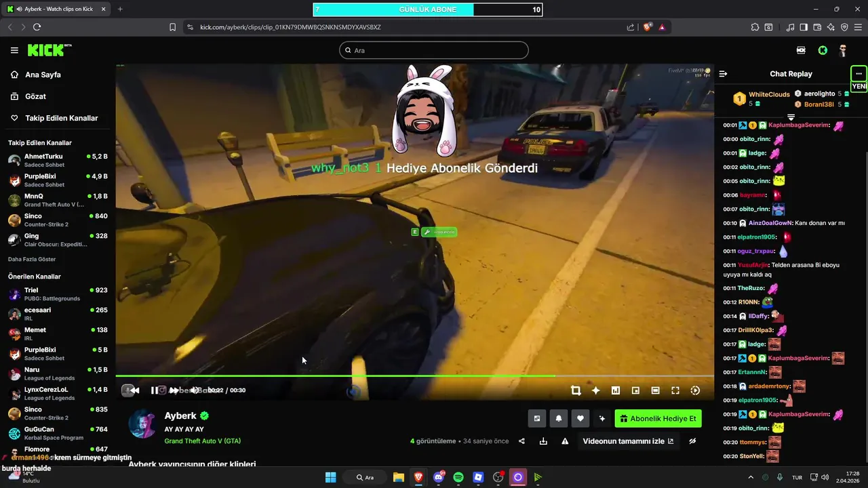The image size is (868, 488).
Task: Enable picture-in-picture mode
Action: [635, 390]
